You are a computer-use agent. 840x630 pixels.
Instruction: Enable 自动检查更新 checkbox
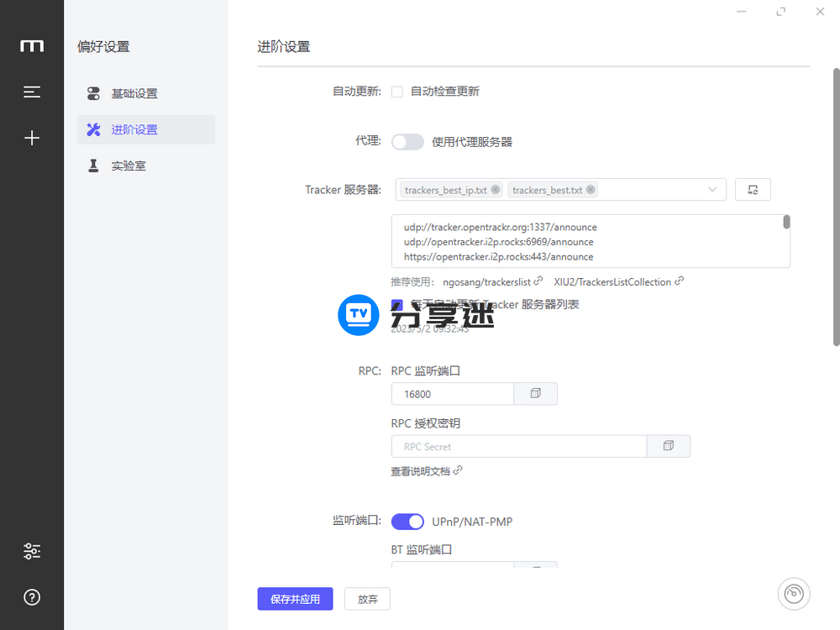coord(396,92)
